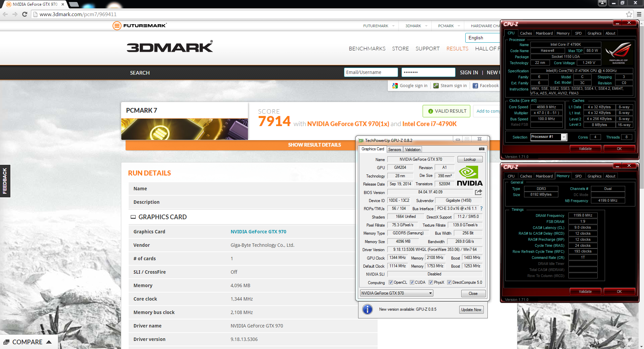Click the 3DMark logo
The width and height of the screenshot is (644, 349).
tap(170, 47)
